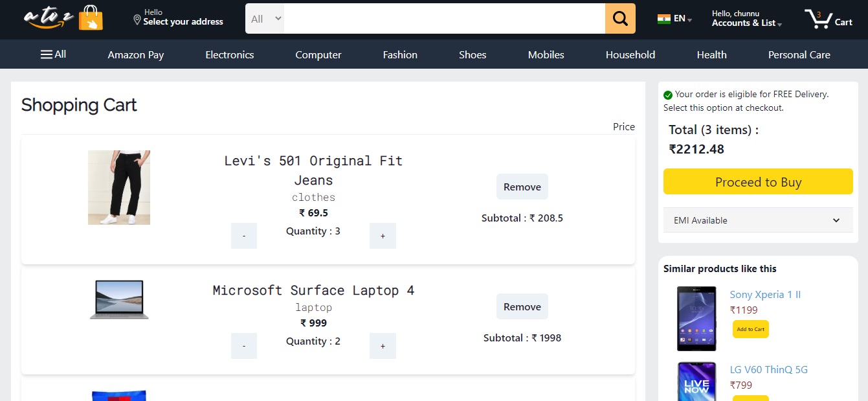Click the ₹799 price of LG V60

pos(741,385)
